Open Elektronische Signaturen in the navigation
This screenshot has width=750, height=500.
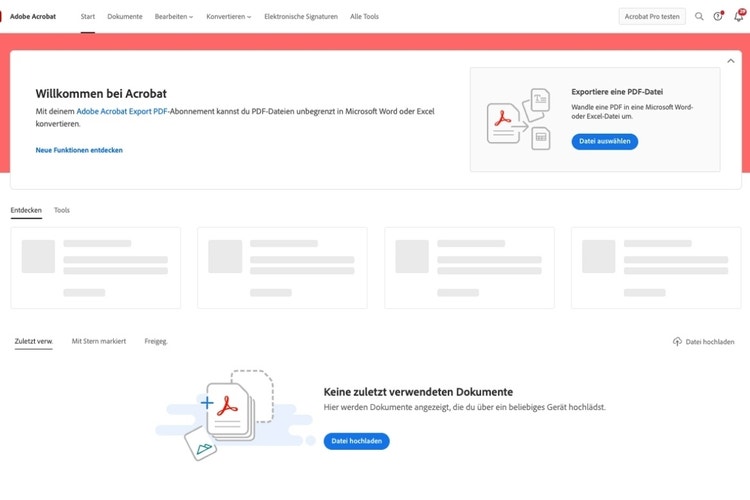(x=301, y=16)
